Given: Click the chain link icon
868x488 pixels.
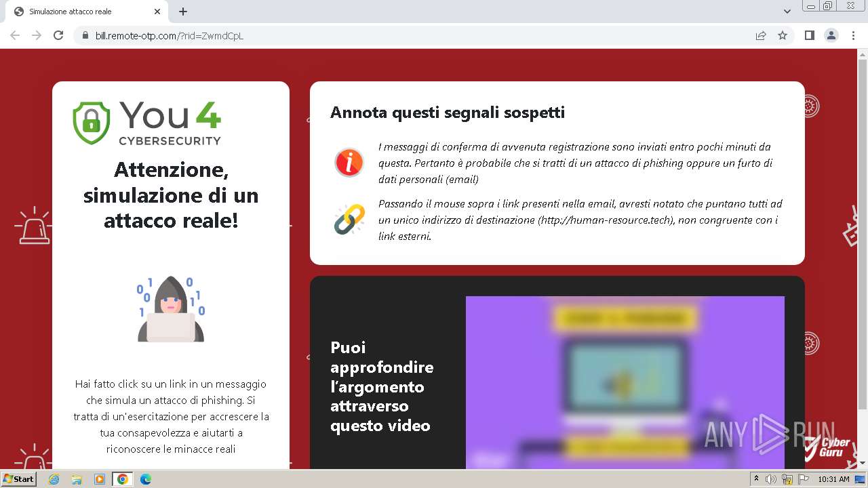Looking at the screenshot, I should 349,220.
